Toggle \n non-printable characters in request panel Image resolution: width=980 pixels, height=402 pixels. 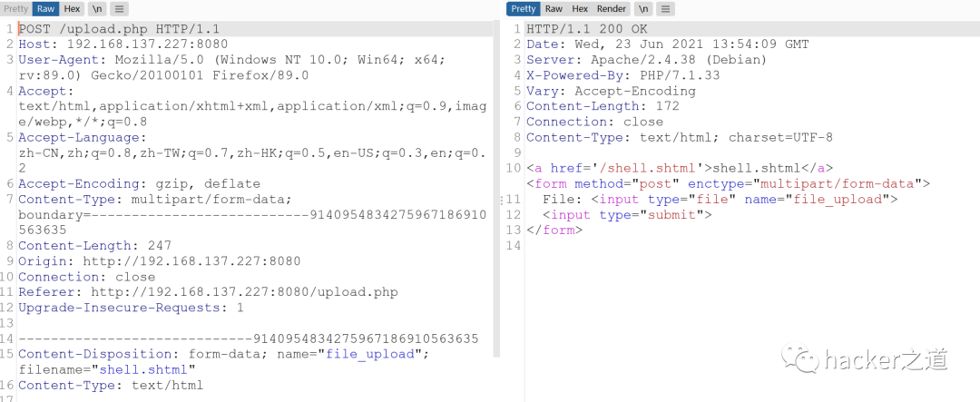click(x=97, y=9)
